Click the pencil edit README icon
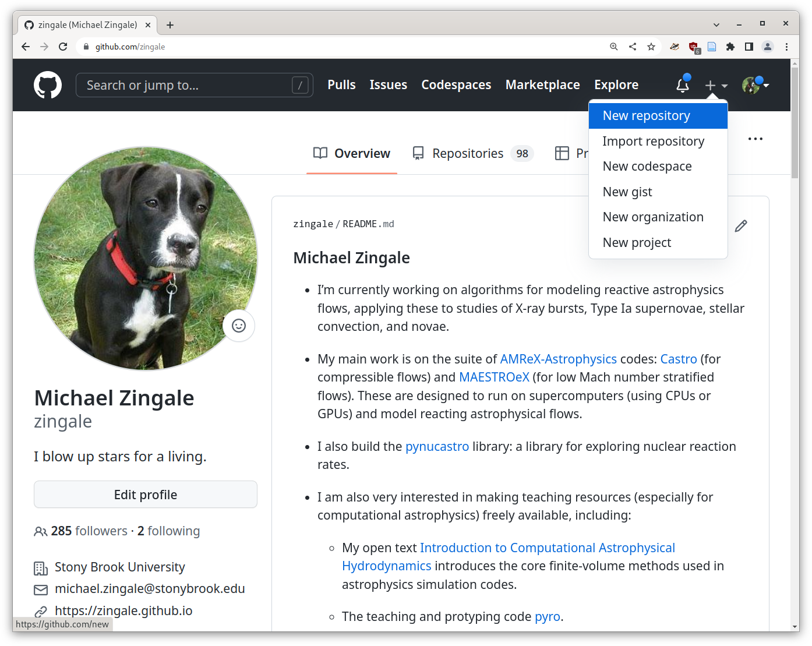812x646 pixels. click(741, 226)
